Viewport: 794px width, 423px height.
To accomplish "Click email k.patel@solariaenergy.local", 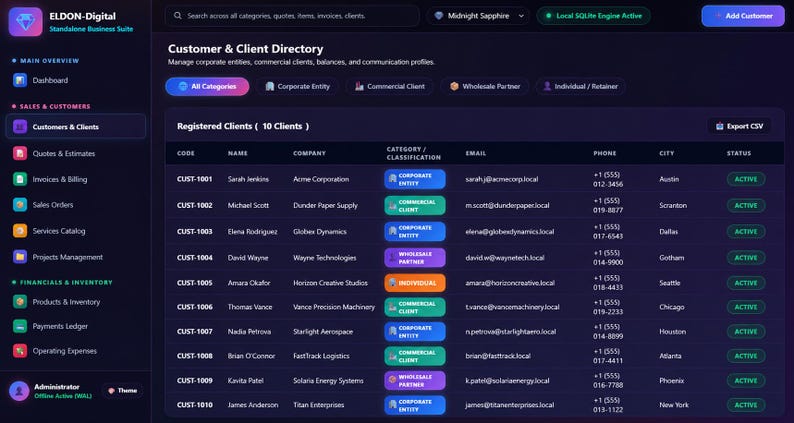I will pyautogui.click(x=507, y=380).
